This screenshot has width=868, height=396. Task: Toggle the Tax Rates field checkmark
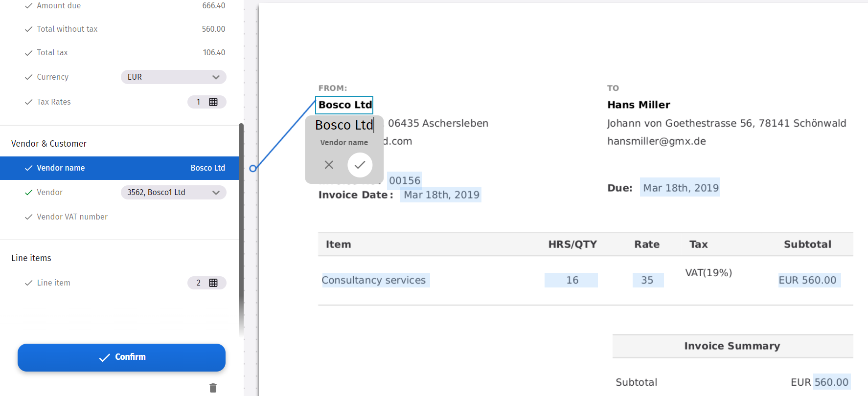[x=28, y=102]
